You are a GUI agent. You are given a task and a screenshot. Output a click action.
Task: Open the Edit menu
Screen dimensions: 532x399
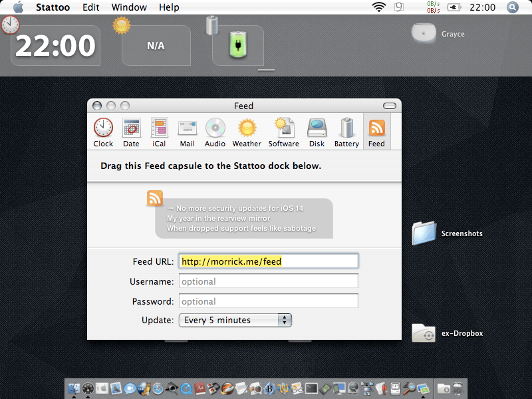click(91, 7)
